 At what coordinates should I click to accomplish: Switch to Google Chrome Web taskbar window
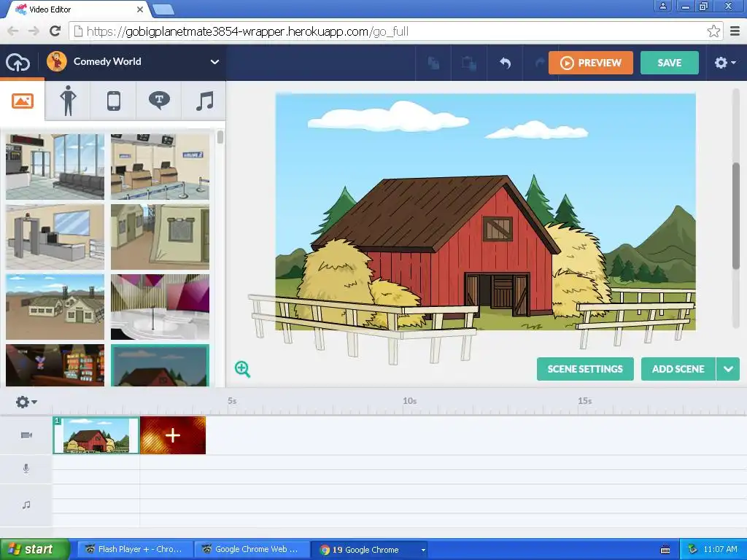(x=252, y=550)
